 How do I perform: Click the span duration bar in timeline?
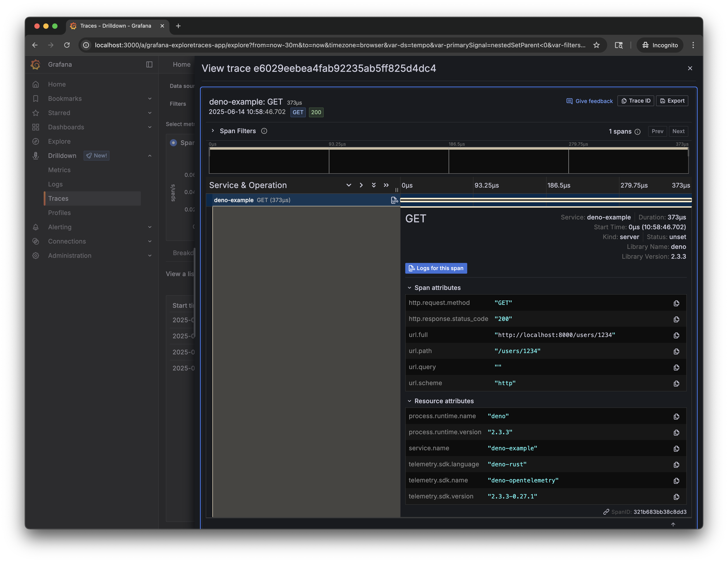coord(546,200)
